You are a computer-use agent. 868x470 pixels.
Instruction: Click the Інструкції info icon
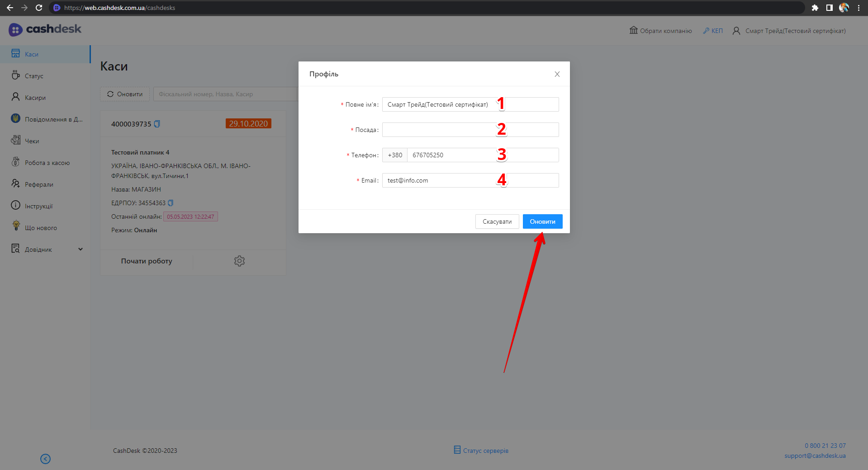(16, 206)
